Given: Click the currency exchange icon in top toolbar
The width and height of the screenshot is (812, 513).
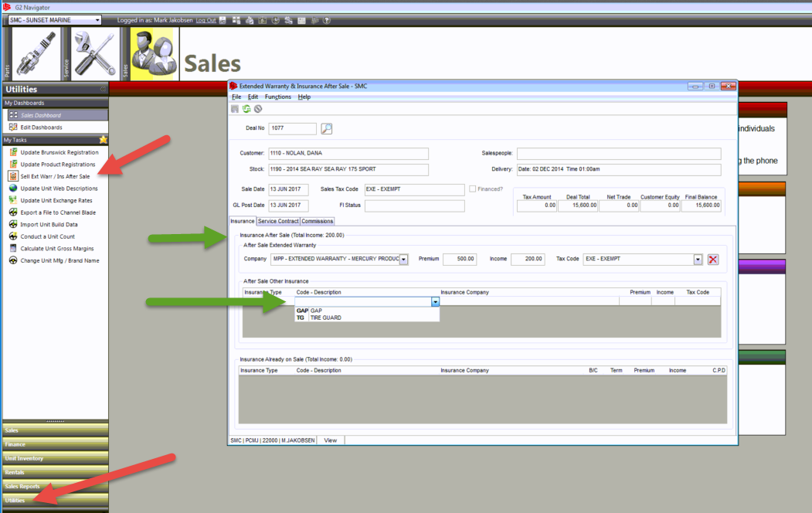Looking at the screenshot, I should point(288,20).
